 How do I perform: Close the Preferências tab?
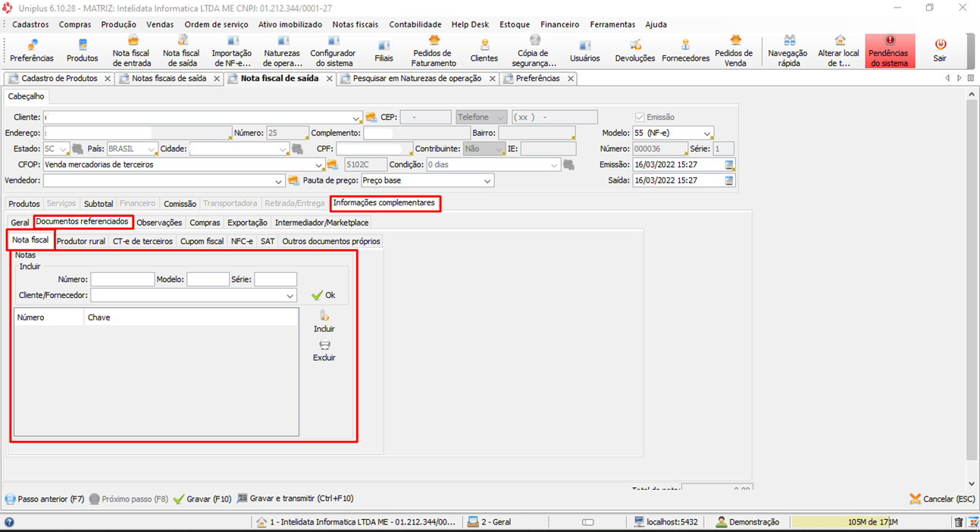[x=571, y=78]
